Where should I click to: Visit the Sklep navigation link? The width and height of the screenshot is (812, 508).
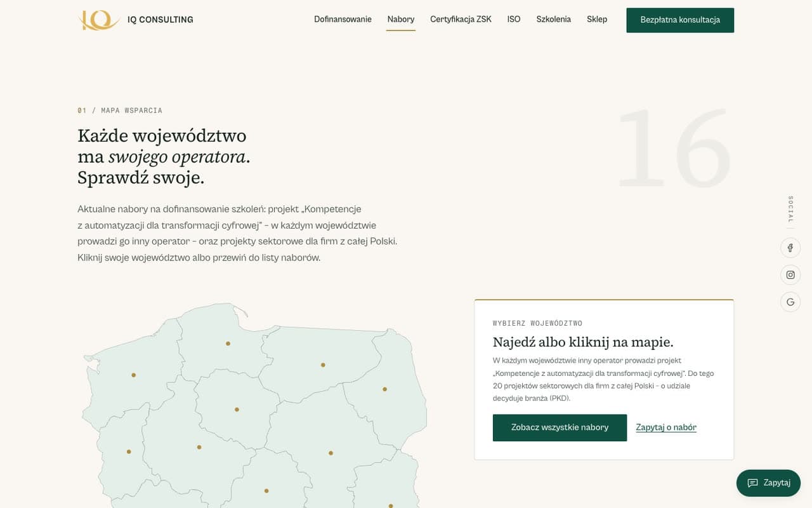[597, 20]
